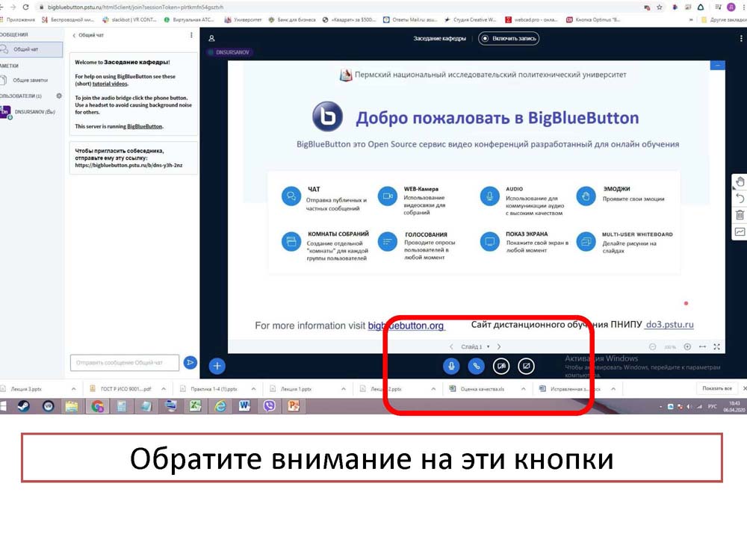Select the whiteboard hand pan tool
The height and width of the screenshot is (560, 747).
(740, 182)
